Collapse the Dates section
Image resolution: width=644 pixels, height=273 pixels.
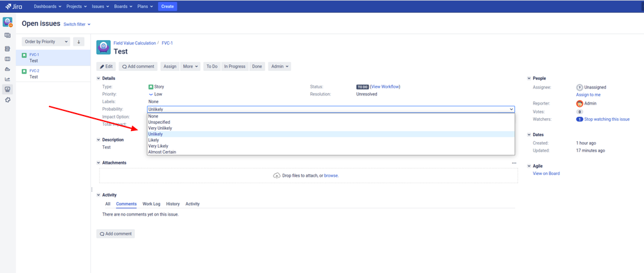coord(529,135)
